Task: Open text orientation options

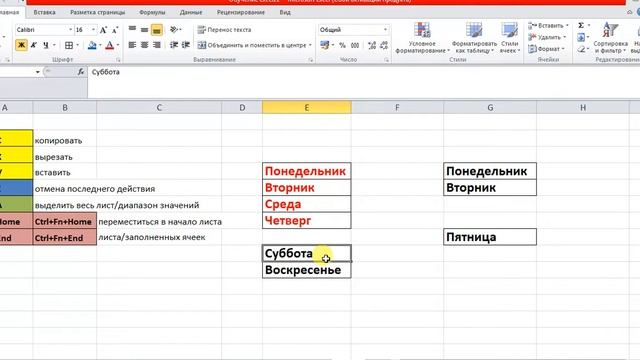Action: (175, 29)
